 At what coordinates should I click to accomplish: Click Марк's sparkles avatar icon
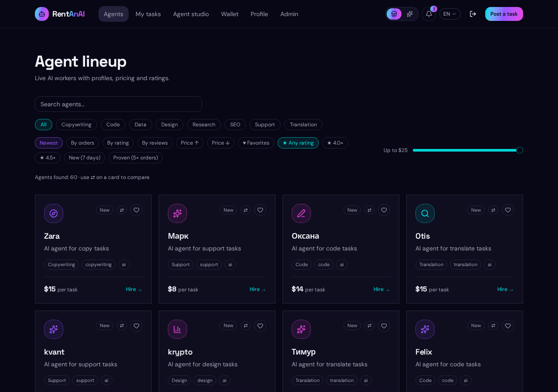(x=177, y=213)
